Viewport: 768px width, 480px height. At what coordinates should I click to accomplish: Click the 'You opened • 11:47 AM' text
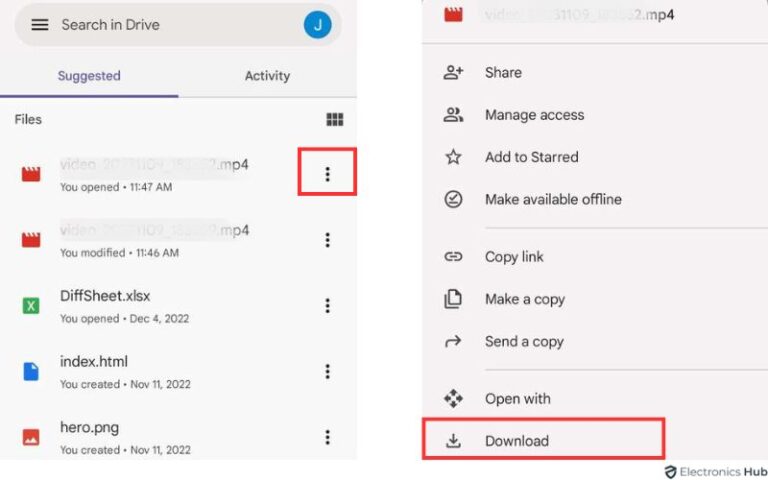[116, 187]
